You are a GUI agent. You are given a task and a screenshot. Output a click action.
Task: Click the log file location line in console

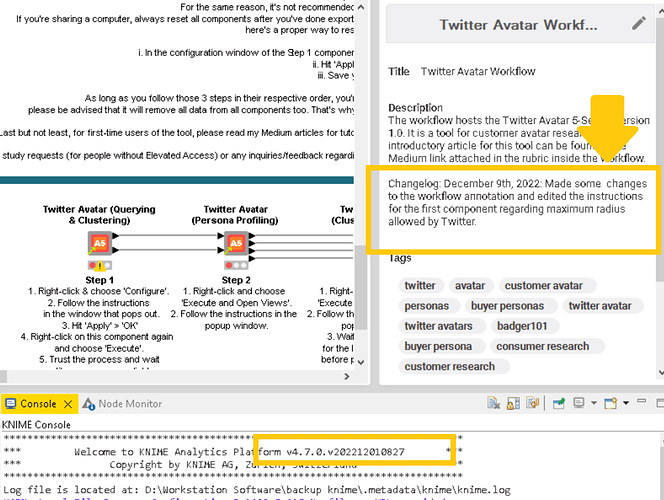pos(257,490)
